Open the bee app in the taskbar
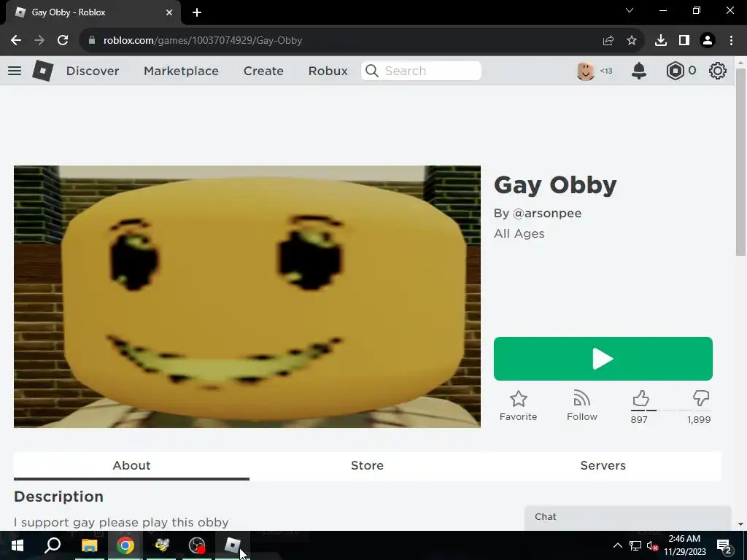This screenshot has width=747, height=560. (161, 545)
